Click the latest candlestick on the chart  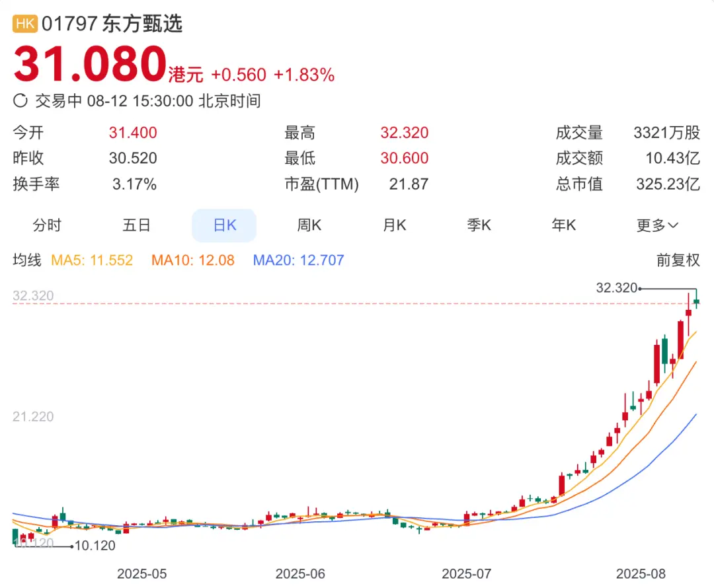pyautogui.click(x=695, y=303)
